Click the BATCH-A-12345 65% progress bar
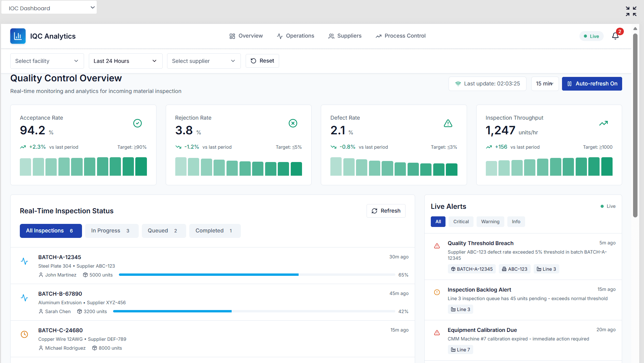The image size is (644, 363). [257, 275]
